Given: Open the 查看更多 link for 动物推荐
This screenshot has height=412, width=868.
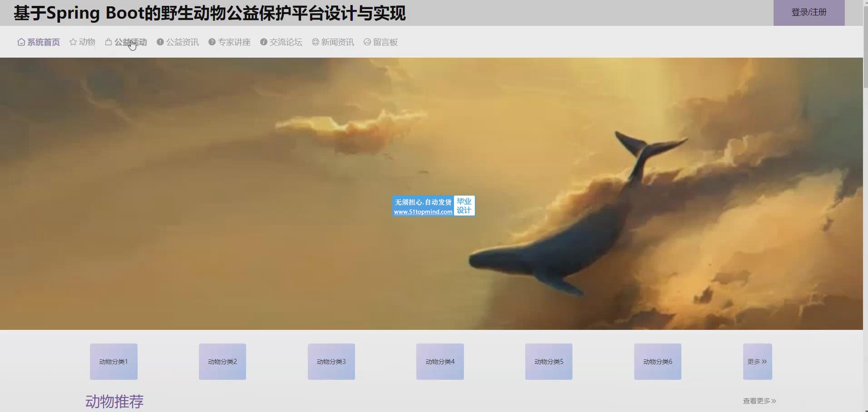Looking at the screenshot, I should coord(759,401).
